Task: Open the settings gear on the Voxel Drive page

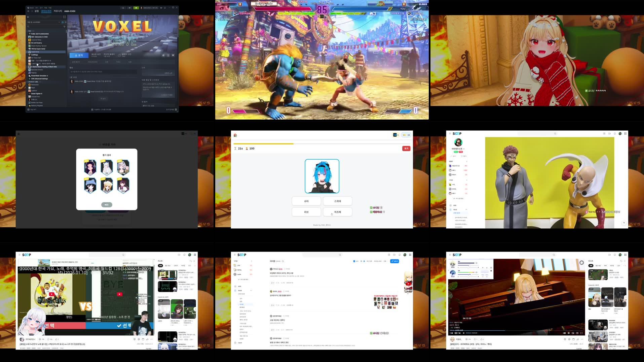Action: pyautogui.click(x=163, y=55)
